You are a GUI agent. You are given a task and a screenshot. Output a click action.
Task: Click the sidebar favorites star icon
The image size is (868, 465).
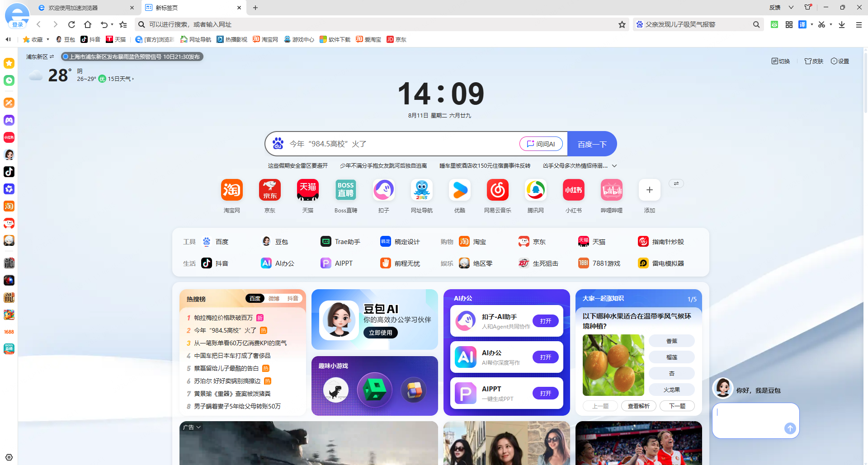click(9, 63)
